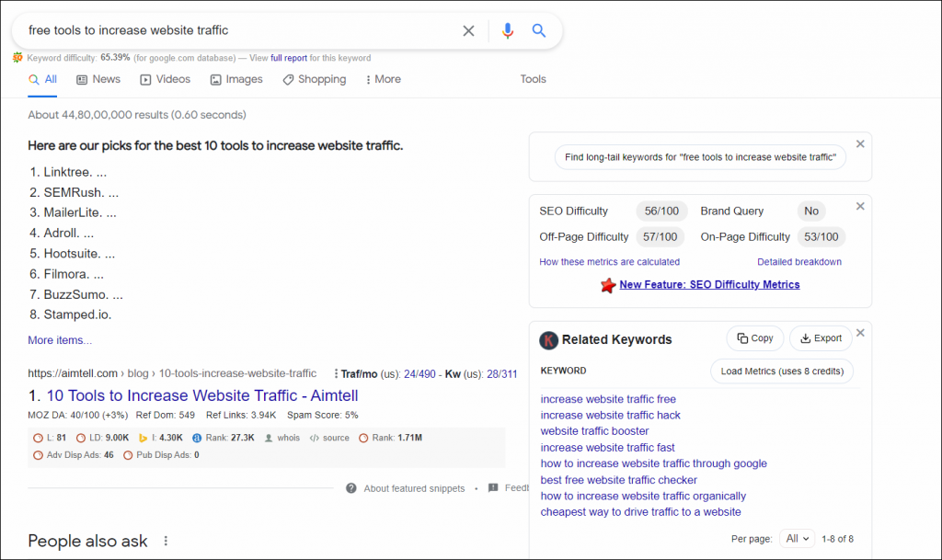
Task: Open the 10 Tools to Increase Website Traffic result
Action: click(201, 395)
